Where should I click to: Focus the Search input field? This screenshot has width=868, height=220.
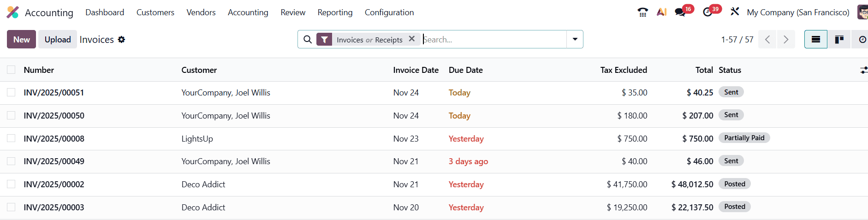pyautogui.click(x=494, y=40)
